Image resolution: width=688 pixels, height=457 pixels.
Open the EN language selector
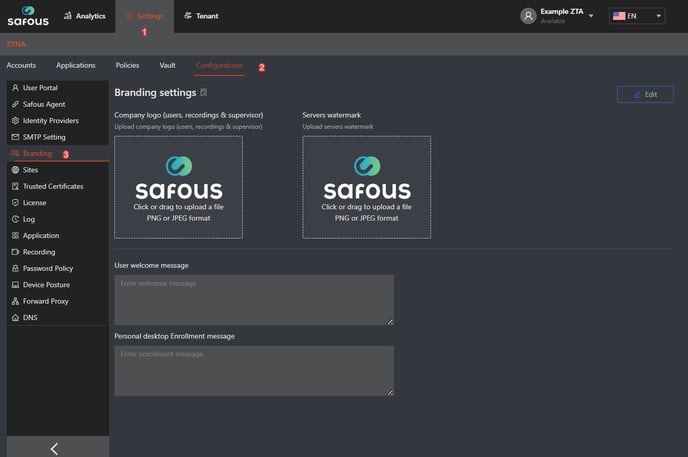[637, 16]
